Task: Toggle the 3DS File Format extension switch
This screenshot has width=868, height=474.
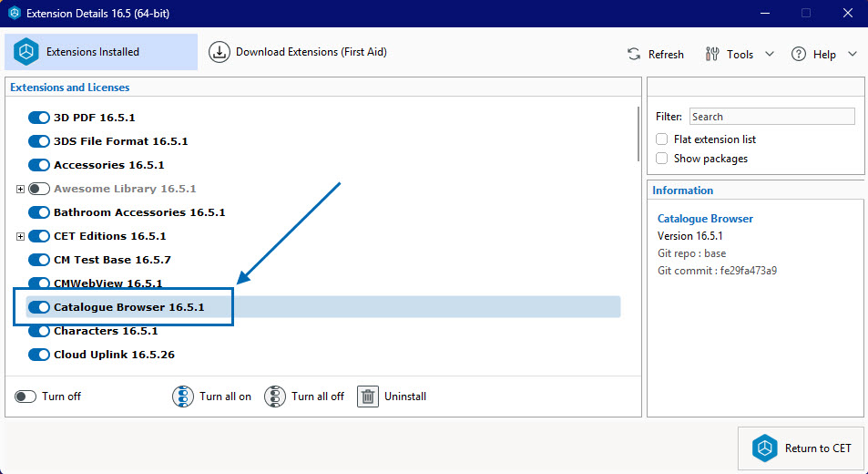Action: (x=39, y=141)
